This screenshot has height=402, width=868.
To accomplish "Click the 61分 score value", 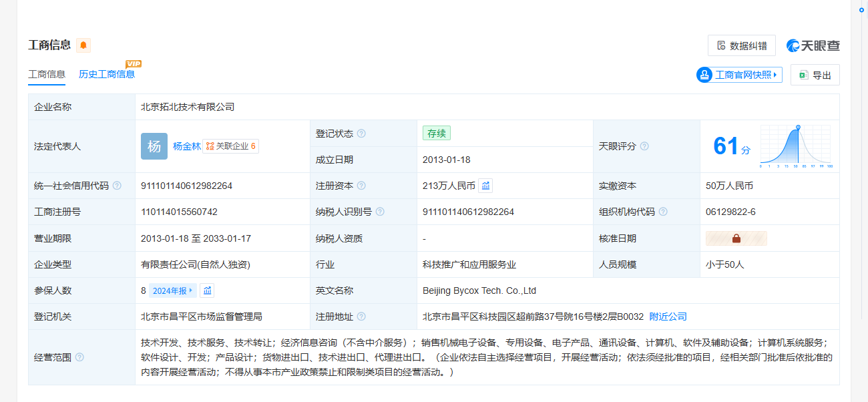I will coord(732,146).
